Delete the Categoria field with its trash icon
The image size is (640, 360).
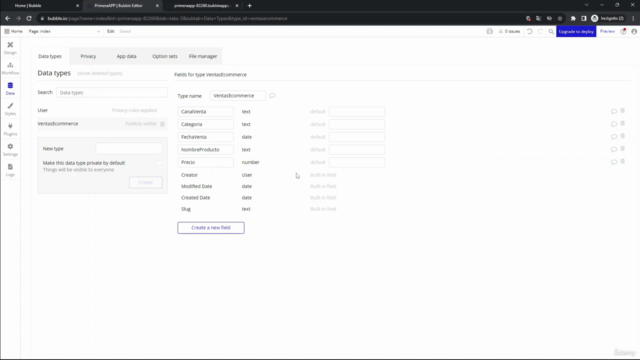click(623, 124)
